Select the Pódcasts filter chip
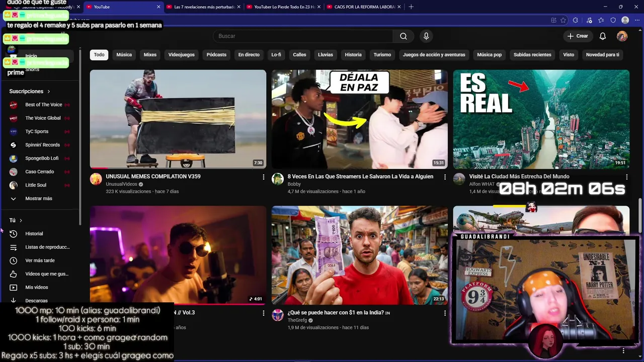The height and width of the screenshot is (362, 644). point(216,55)
